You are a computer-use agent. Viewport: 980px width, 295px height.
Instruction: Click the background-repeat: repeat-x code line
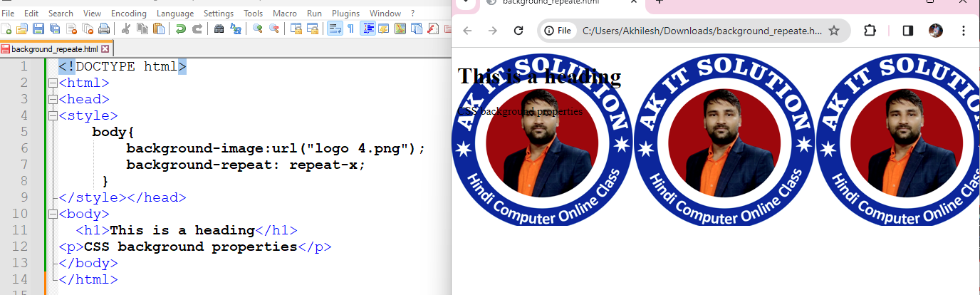point(246,165)
